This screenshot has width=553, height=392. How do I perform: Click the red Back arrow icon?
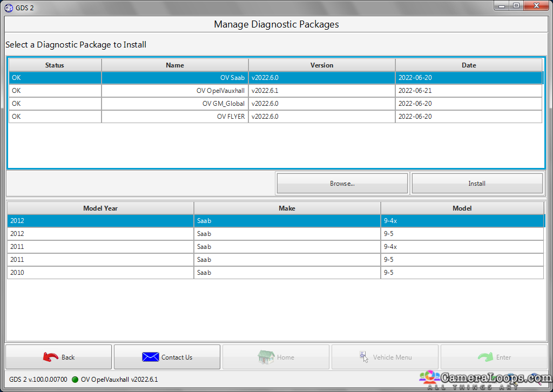click(50, 357)
